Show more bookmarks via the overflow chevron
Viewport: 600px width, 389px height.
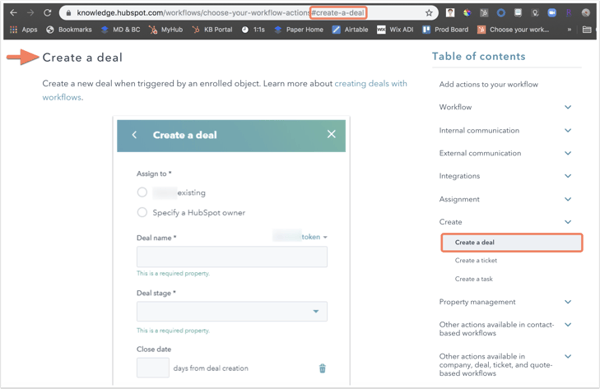(569, 29)
